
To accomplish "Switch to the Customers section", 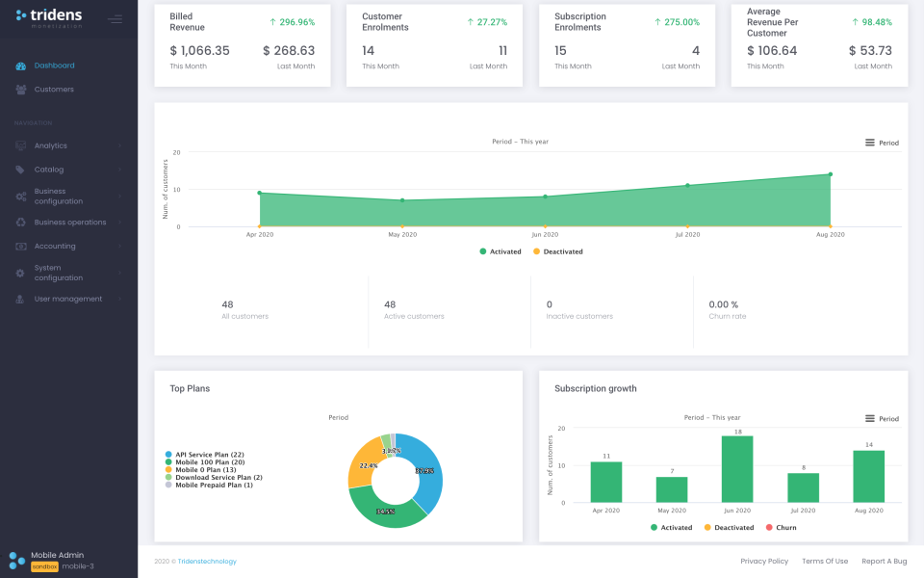I will click(52, 89).
